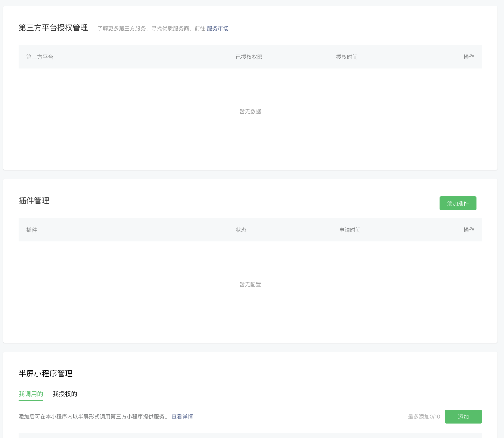Click 第三方平台 column header
The height and width of the screenshot is (438, 504).
(x=40, y=57)
